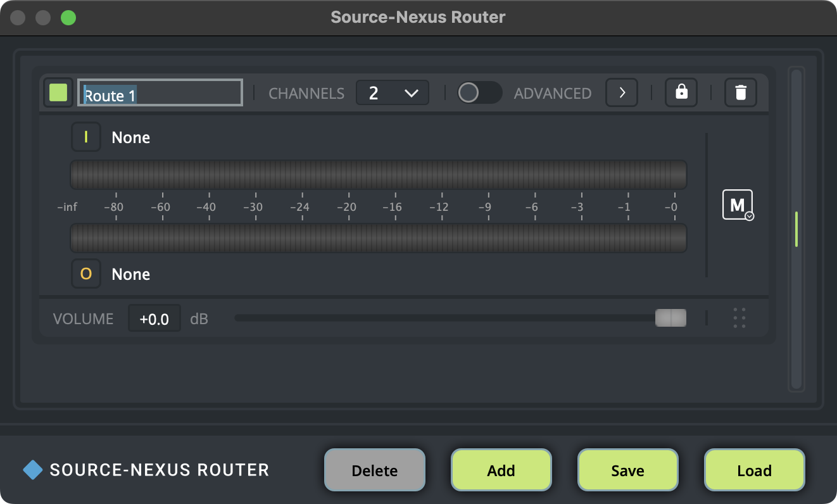Viewport: 837px width, 504px height.
Task: Click the -inf meter scale label
Action: [67, 207]
